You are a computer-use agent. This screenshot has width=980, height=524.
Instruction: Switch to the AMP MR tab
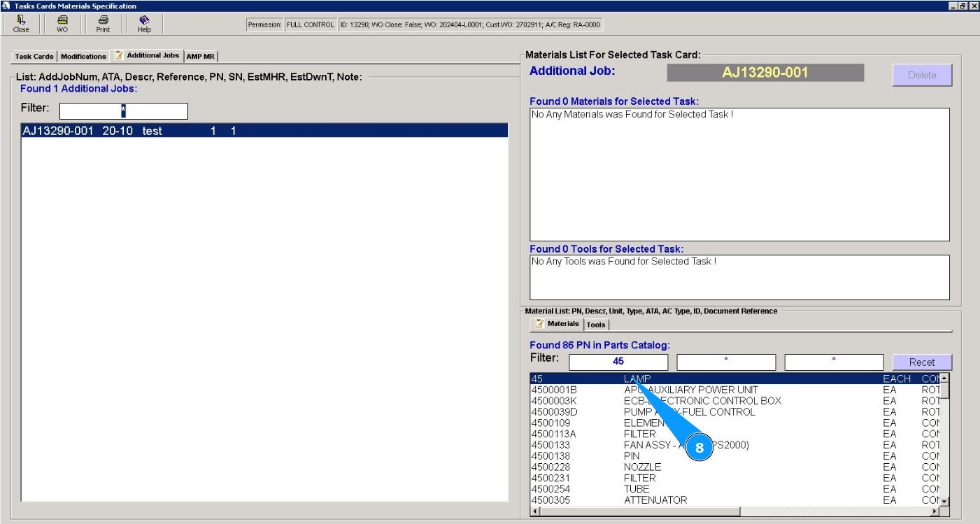coord(201,57)
